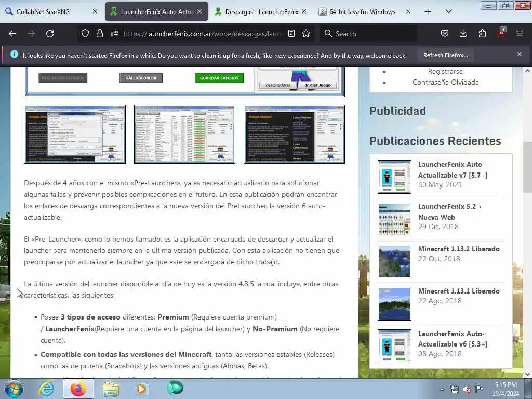Open the Windows Start menu orb
This screenshot has width=532, height=399.
[x=14, y=389]
